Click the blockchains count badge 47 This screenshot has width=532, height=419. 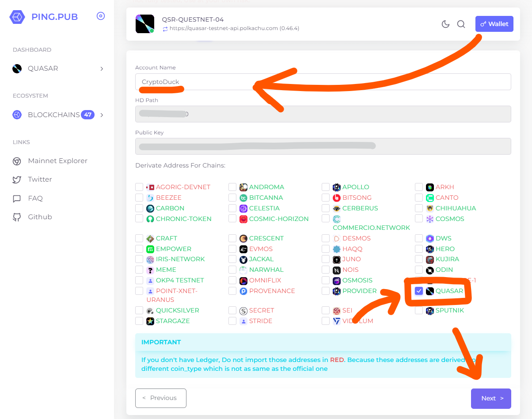point(88,115)
